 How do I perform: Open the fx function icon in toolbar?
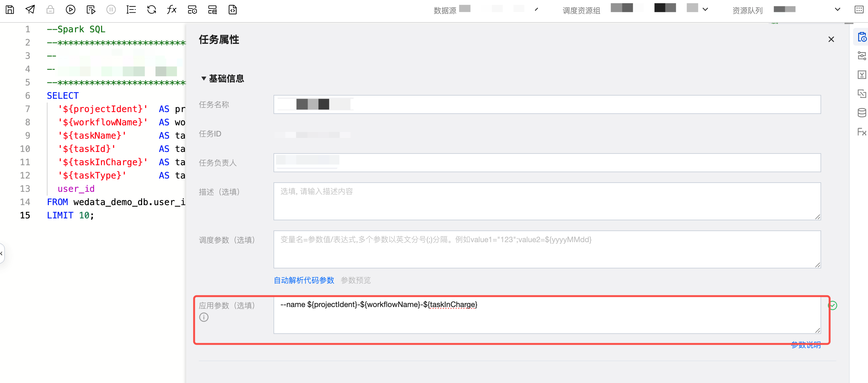tap(172, 10)
